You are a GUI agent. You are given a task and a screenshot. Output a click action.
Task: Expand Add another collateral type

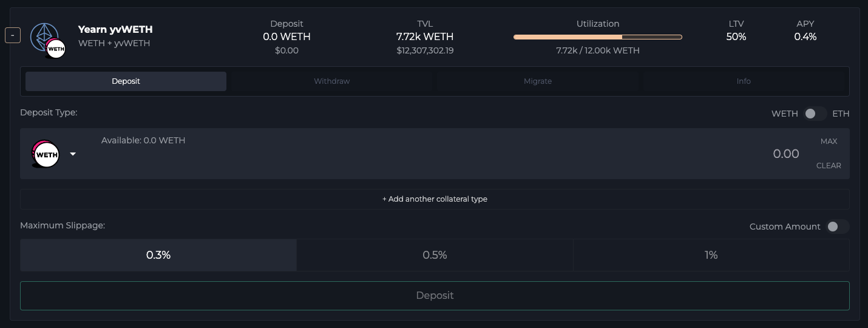click(x=435, y=199)
